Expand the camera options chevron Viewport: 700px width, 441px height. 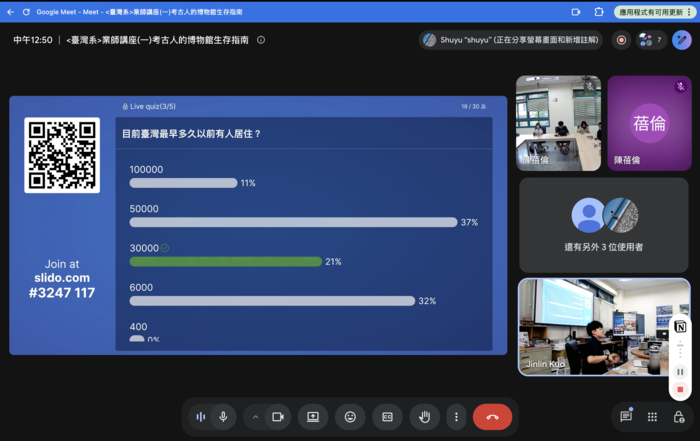coord(255,417)
